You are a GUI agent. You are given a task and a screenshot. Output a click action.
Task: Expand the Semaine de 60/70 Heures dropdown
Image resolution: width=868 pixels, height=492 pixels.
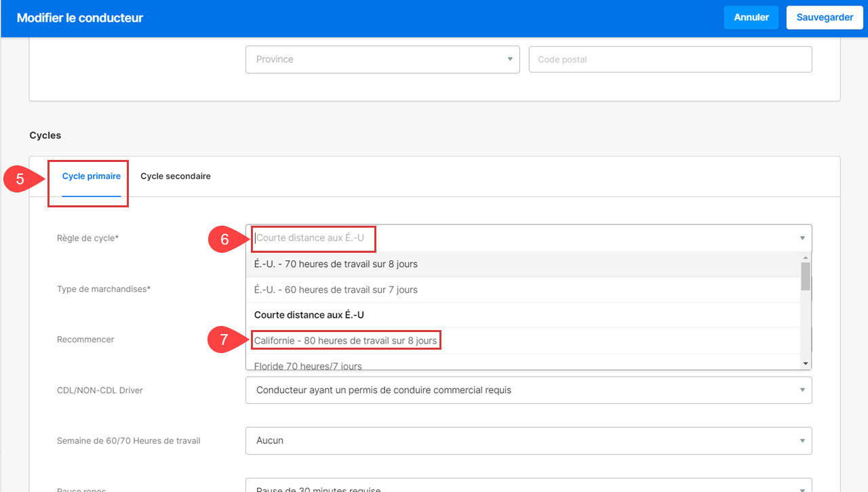[528, 440]
